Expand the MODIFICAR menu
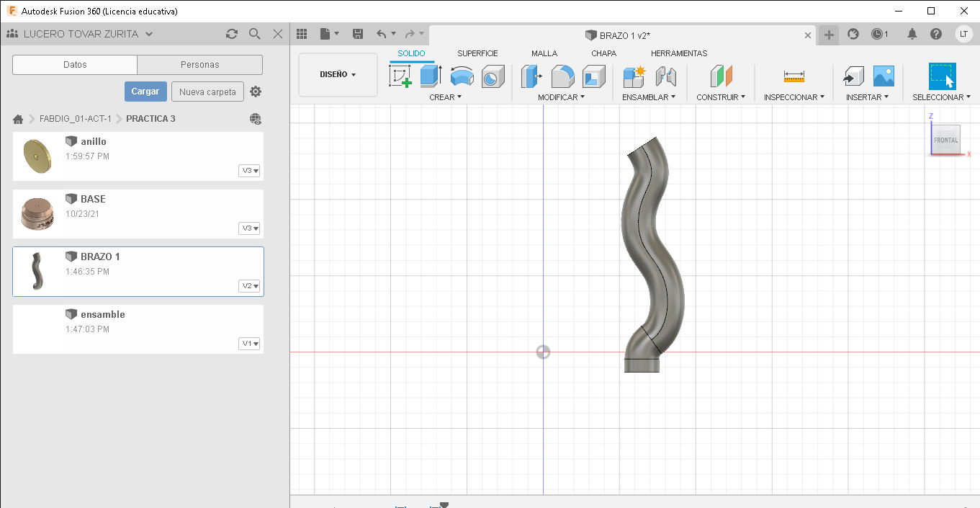The width and height of the screenshot is (980, 508). tap(561, 97)
